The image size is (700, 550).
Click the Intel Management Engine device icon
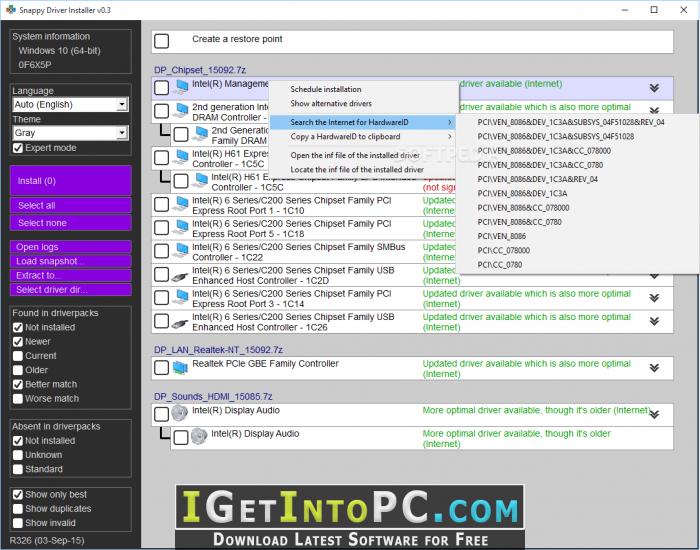[x=181, y=87]
